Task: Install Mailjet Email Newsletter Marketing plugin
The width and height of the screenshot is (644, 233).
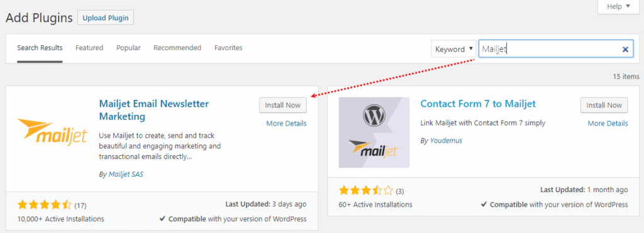Action: click(x=283, y=105)
